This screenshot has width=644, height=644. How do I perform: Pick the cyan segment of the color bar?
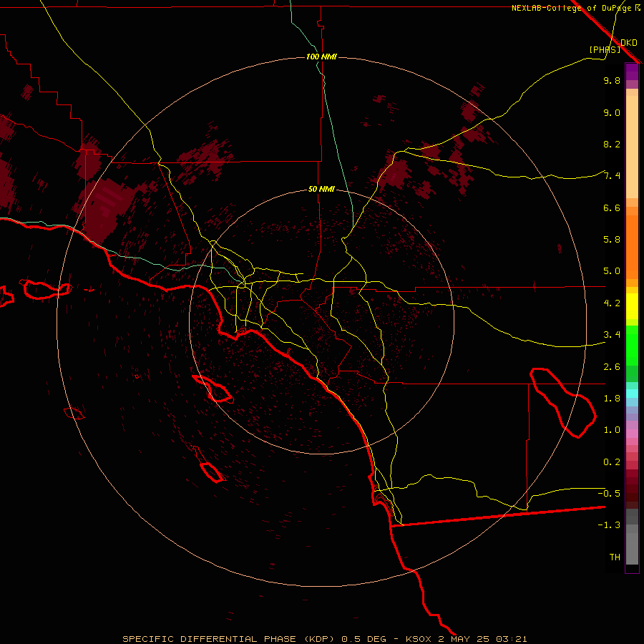(632, 394)
